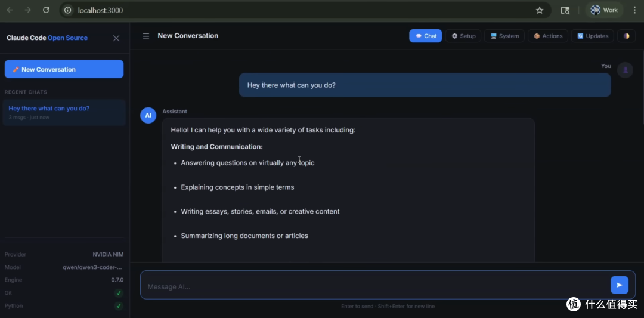Click the AI assistant avatar
The height and width of the screenshot is (318, 644).
[x=148, y=115]
